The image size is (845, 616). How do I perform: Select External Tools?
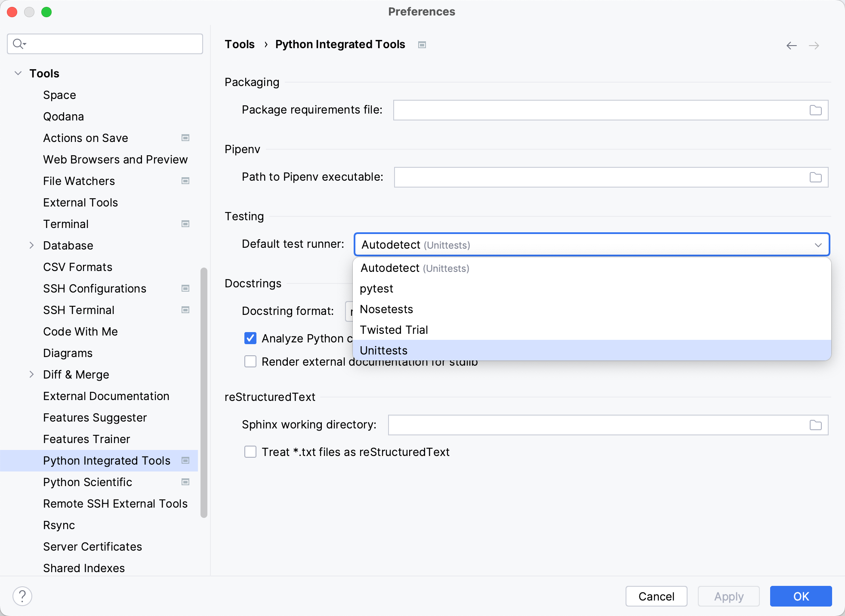point(80,202)
